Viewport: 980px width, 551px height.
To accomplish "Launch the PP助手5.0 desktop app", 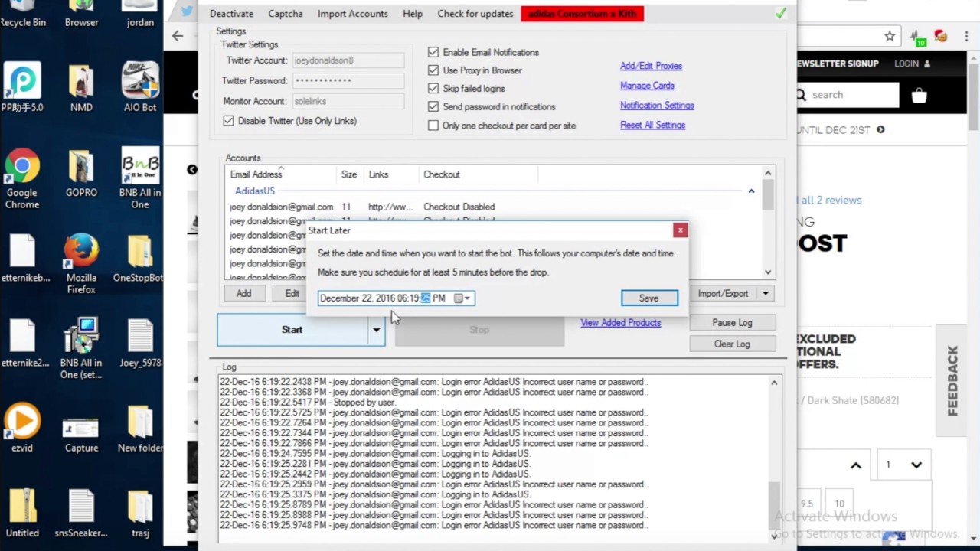I will (22, 87).
